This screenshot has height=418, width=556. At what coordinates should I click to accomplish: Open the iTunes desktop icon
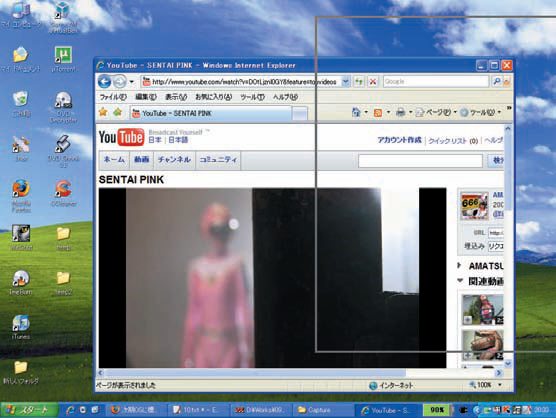tap(21, 327)
